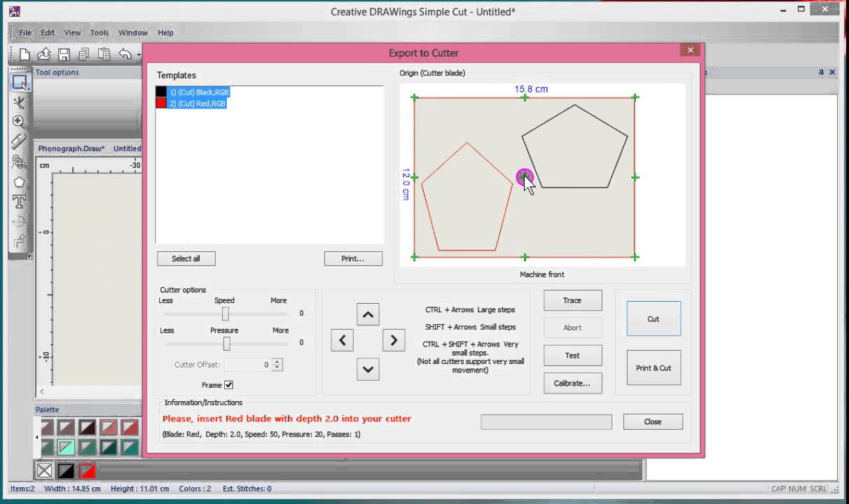Image resolution: width=849 pixels, height=504 pixels.
Task: Select the Text tool
Action: [20, 202]
